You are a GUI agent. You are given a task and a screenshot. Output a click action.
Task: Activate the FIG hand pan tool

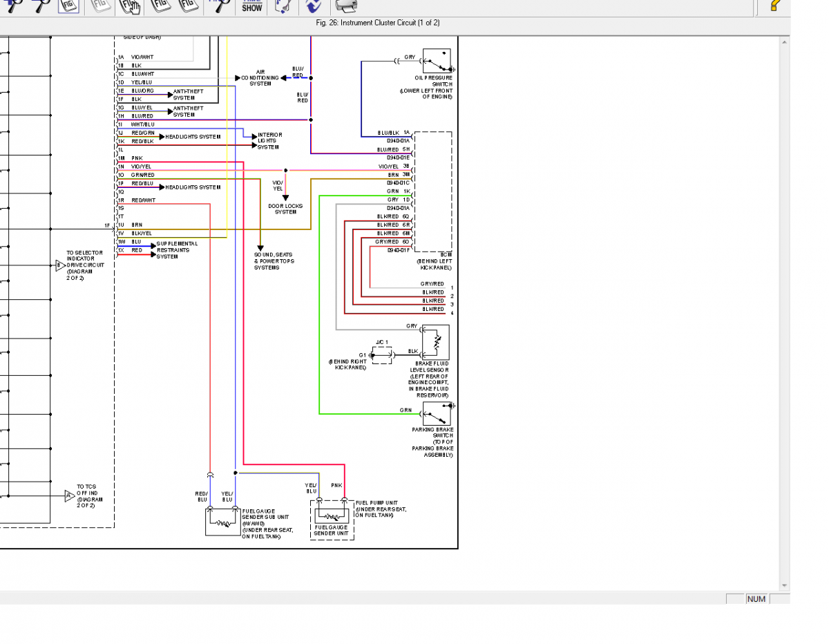point(130,6)
